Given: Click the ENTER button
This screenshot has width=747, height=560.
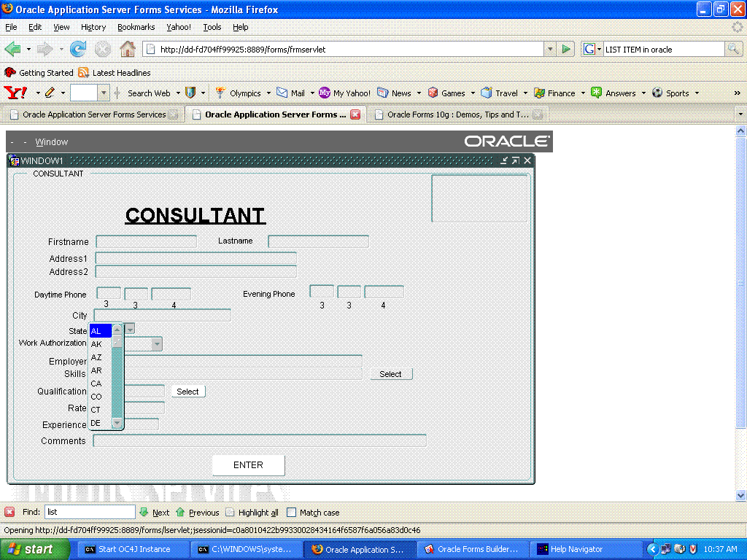Looking at the screenshot, I should pyautogui.click(x=248, y=464).
